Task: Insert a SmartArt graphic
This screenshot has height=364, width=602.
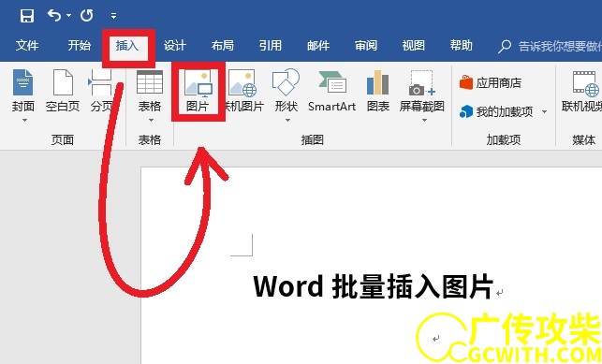Action: click(x=332, y=91)
